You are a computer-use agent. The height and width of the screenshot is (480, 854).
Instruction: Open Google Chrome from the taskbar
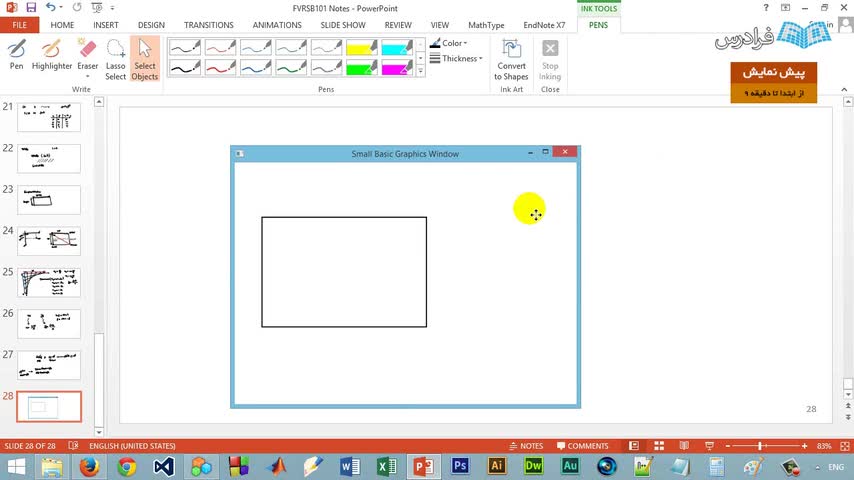click(127, 467)
